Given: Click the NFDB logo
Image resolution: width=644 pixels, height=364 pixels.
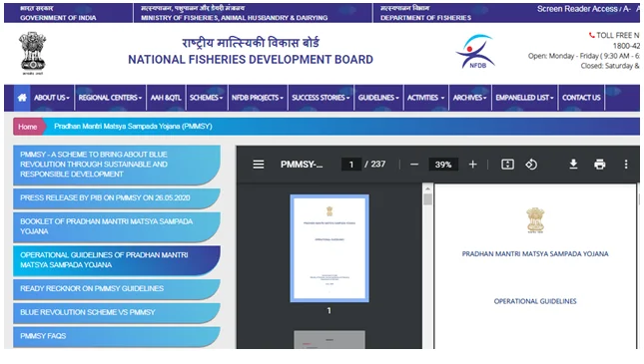Looking at the screenshot, I should pos(475,52).
